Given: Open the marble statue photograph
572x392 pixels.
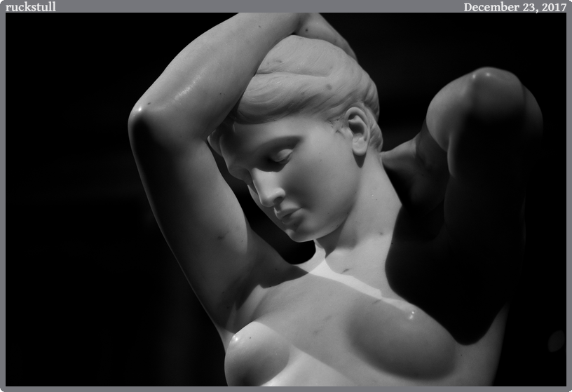Looking at the screenshot, I should point(286,199).
